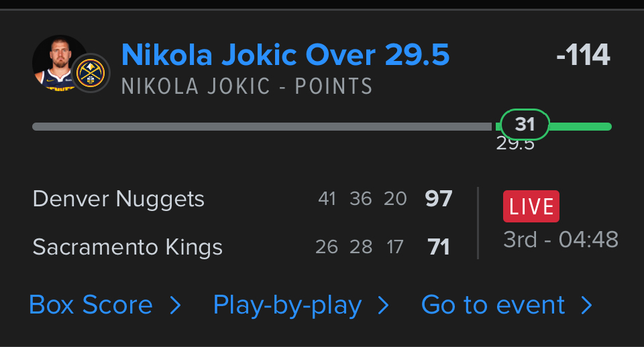Click the NIKOLA JOKIC - POINTS subtitle
The width and height of the screenshot is (644, 347).
click(x=247, y=86)
